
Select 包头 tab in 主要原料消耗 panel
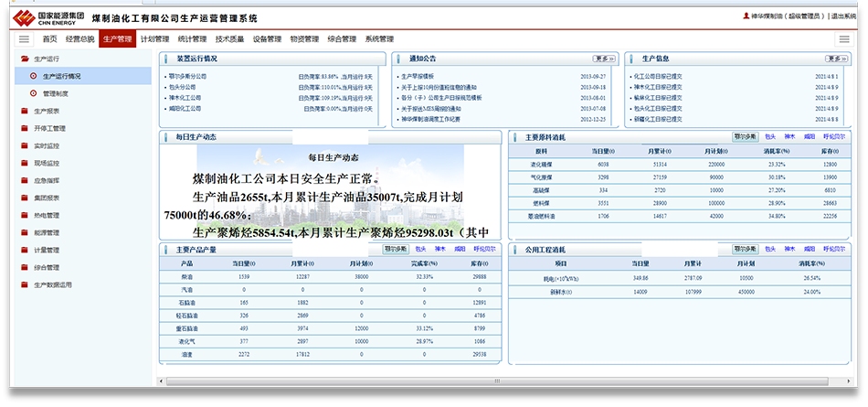coord(770,137)
